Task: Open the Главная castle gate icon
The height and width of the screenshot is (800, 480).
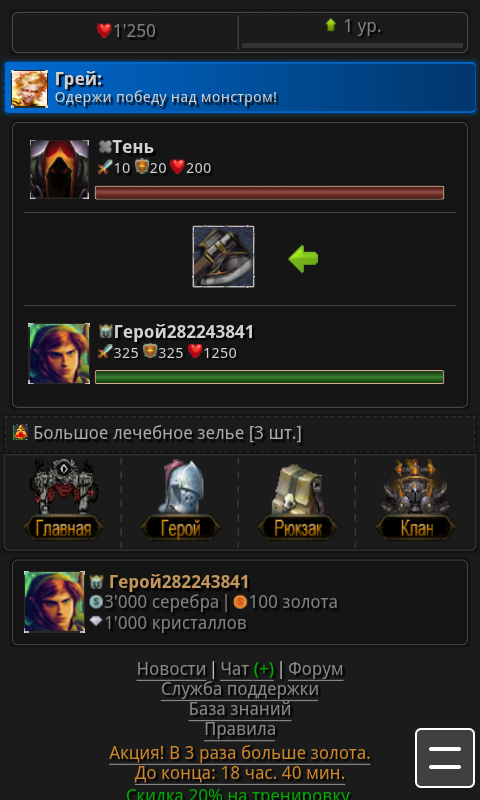Action: [63, 500]
